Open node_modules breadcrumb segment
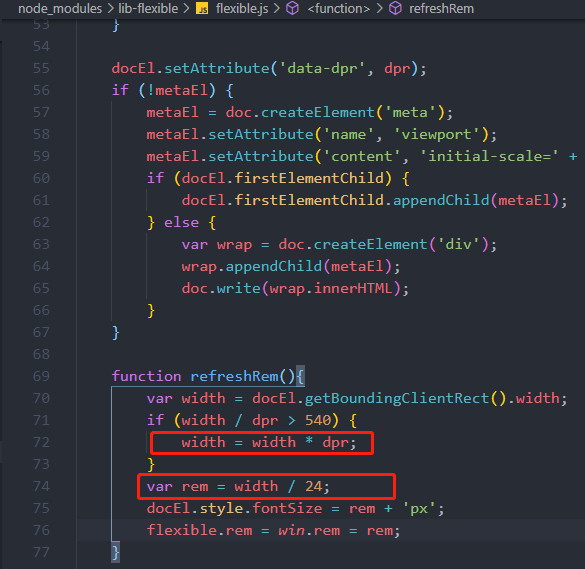 [60, 9]
